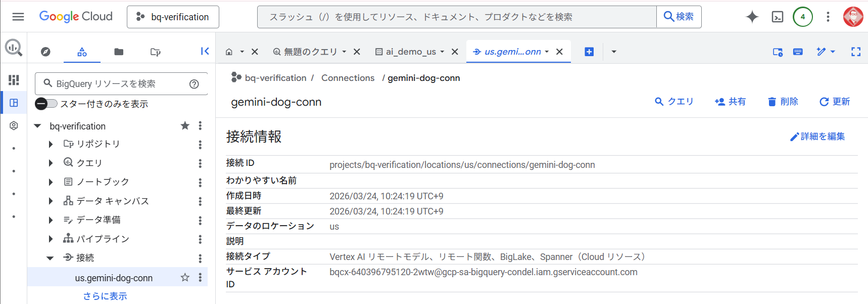Viewport: 868px width, 304px height.
Task: Open the top bar three-dot settings menu
Action: (828, 17)
